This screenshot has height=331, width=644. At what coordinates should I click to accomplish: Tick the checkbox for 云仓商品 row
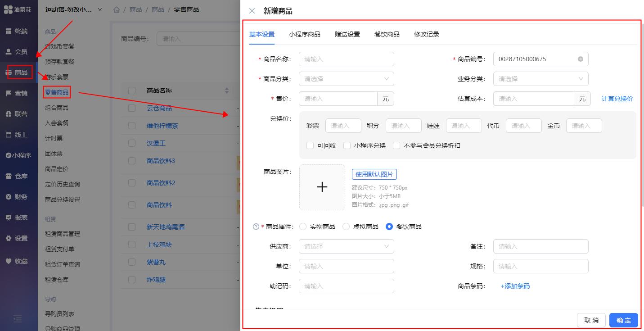coord(132,108)
